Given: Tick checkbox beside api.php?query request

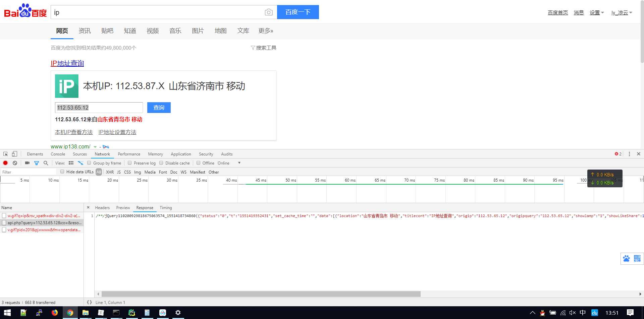Looking at the screenshot, I should tap(4, 222).
